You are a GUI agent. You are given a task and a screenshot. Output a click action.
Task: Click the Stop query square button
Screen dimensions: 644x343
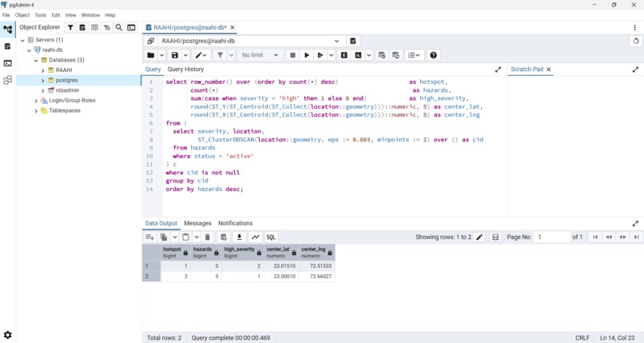coord(292,55)
